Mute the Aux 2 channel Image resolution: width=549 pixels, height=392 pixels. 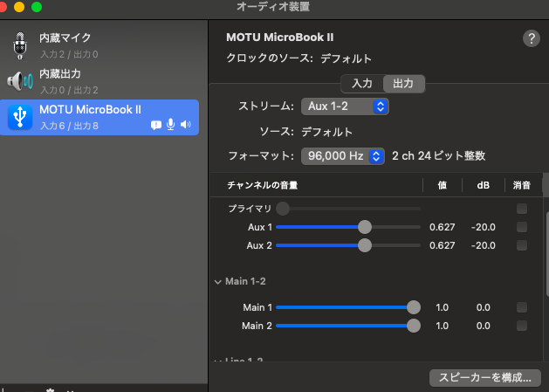tap(522, 245)
